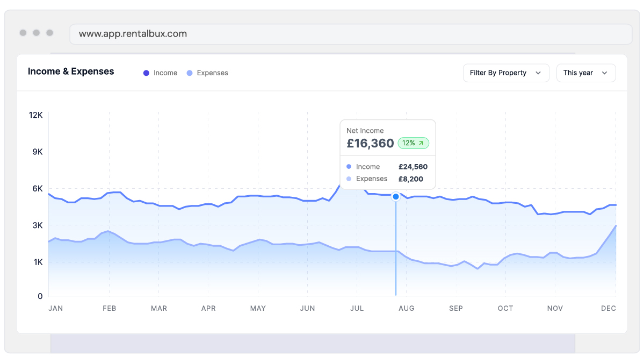Select the JAN month axis label
Image resolution: width=644 pixels, height=363 pixels.
tap(55, 308)
